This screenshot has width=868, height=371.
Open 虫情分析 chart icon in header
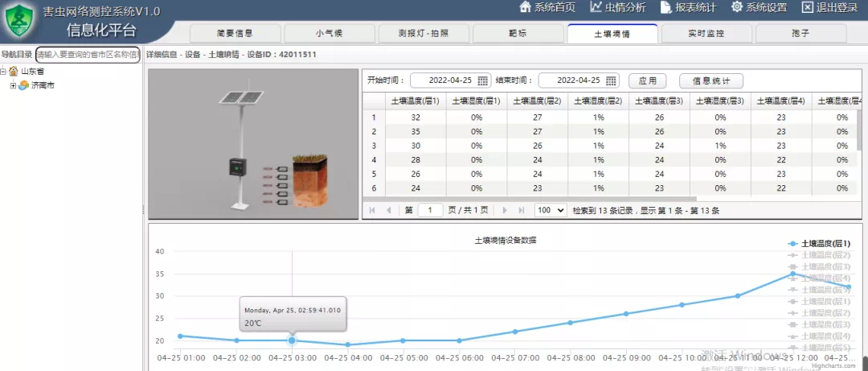[x=596, y=7]
